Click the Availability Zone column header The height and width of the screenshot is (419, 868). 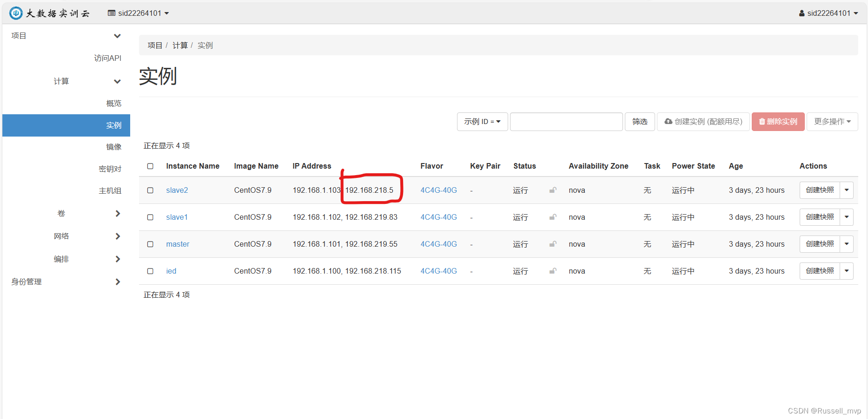pos(598,166)
